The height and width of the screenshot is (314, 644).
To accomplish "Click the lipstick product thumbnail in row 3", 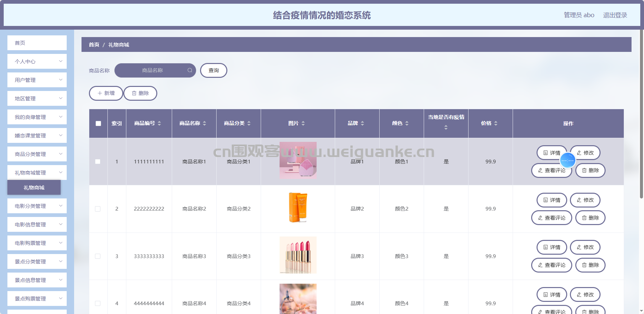I will coord(298,255).
